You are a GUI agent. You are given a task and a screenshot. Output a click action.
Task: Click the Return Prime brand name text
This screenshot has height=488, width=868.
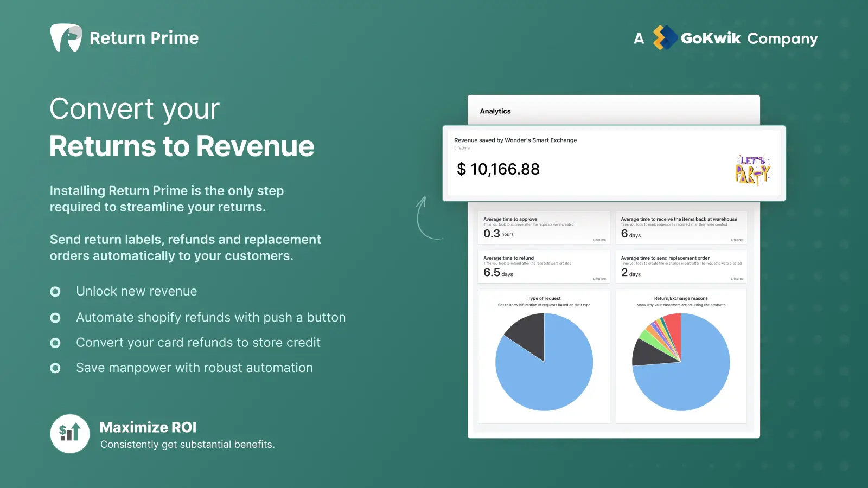click(144, 38)
